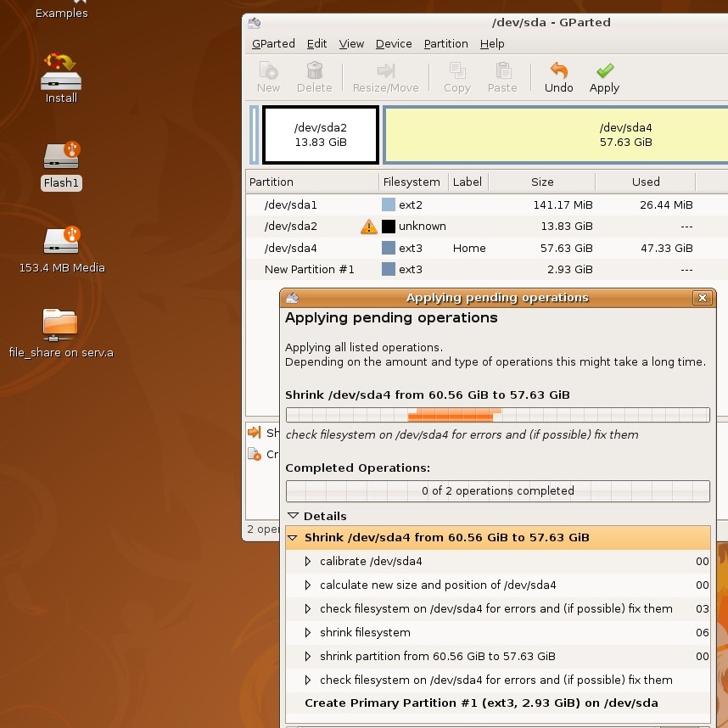Collapse the Shrink /dev/sda4 operation details
The height and width of the screenshot is (728, 728).
pyautogui.click(x=293, y=537)
